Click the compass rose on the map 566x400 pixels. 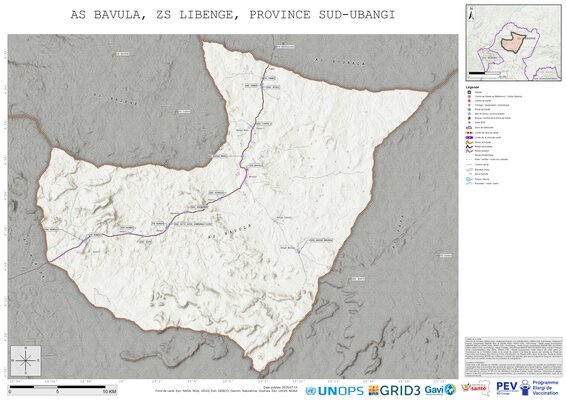(26, 360)
